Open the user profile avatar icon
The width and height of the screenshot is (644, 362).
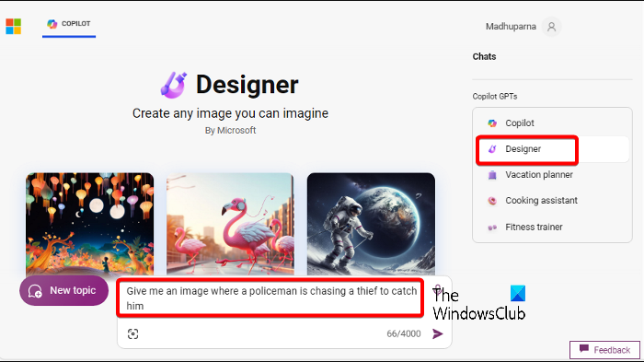click(552, 27)
